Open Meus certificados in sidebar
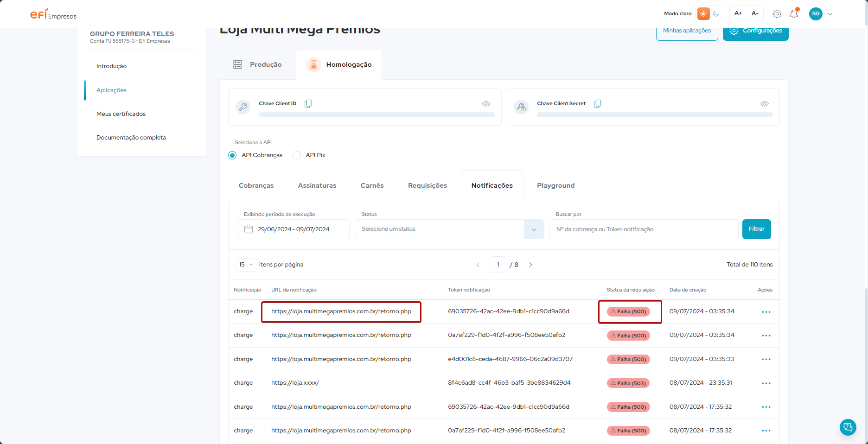The width and height of the screenshot is (868, 444). pos(121,114)
